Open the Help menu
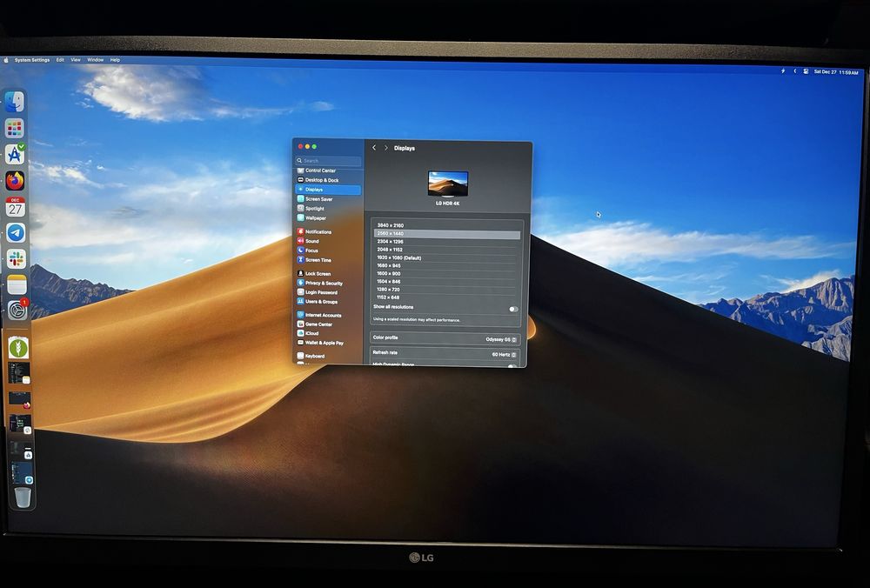870x588 pixels. (116, 60)
